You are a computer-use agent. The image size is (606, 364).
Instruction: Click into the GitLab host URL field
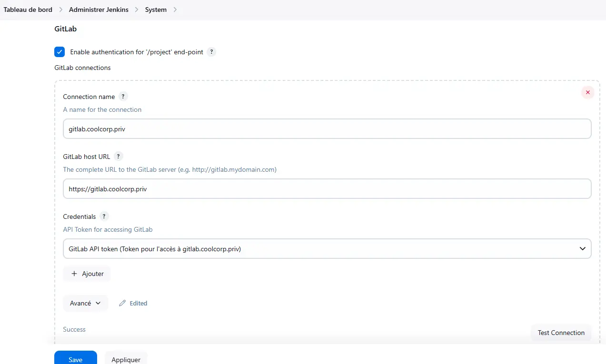327,189
